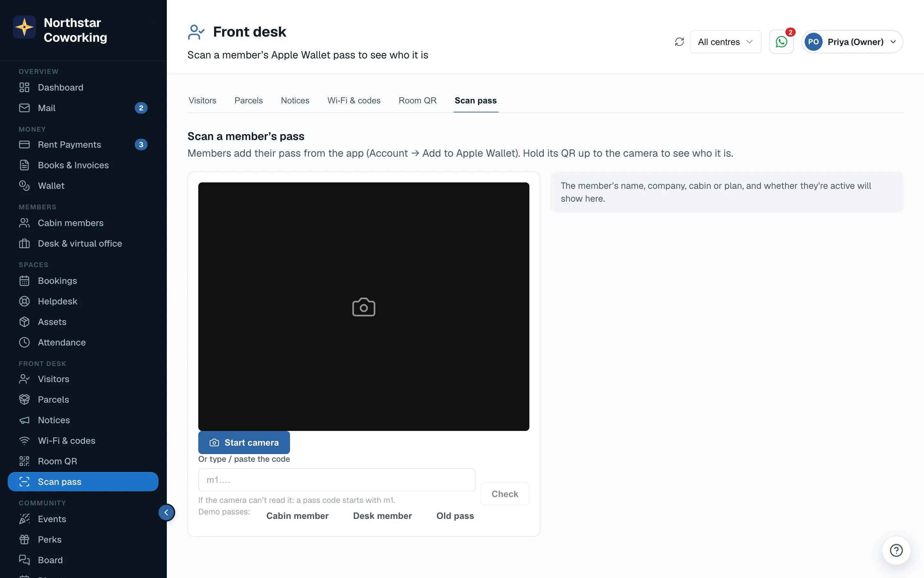This screenshot has height=578, width=924.
Task: Open sidebar Visitors under Front Desk
Action: point(83,379)
